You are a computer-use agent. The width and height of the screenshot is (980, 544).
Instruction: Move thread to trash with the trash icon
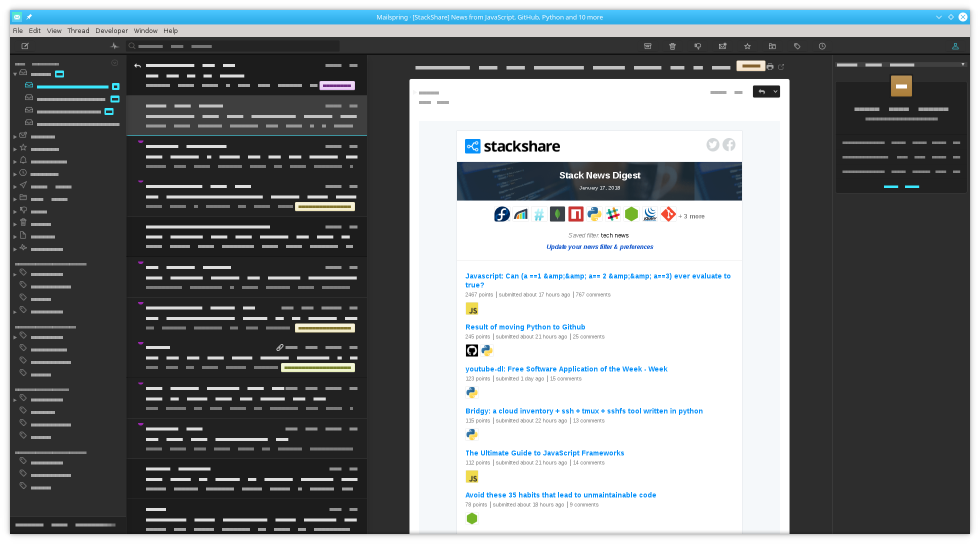[672, 46]
